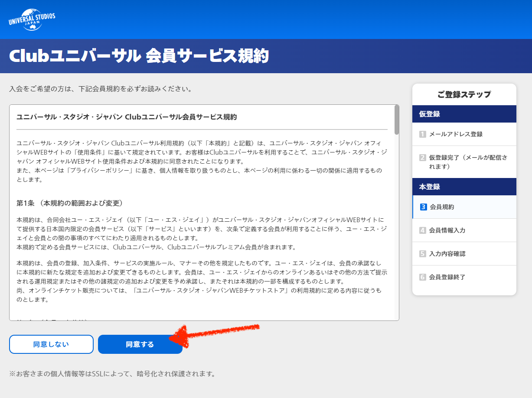Click the intro line 入会をご希望の方は

tap(101, 89)
